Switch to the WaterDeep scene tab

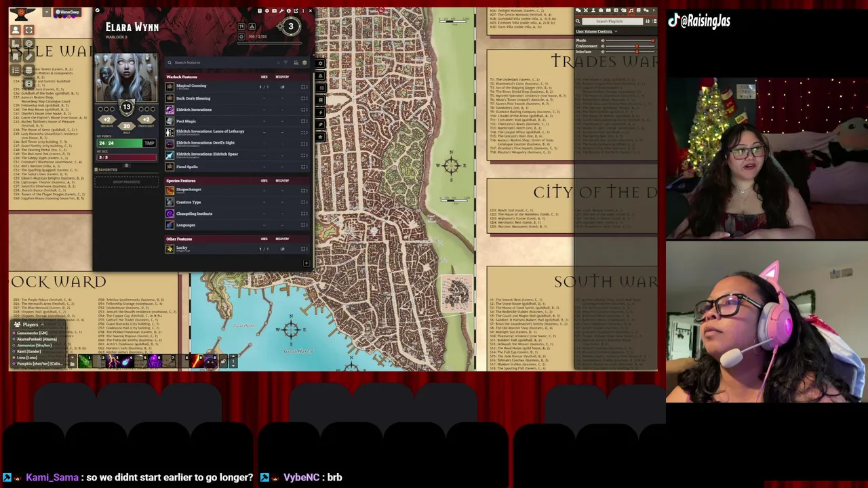67,12
